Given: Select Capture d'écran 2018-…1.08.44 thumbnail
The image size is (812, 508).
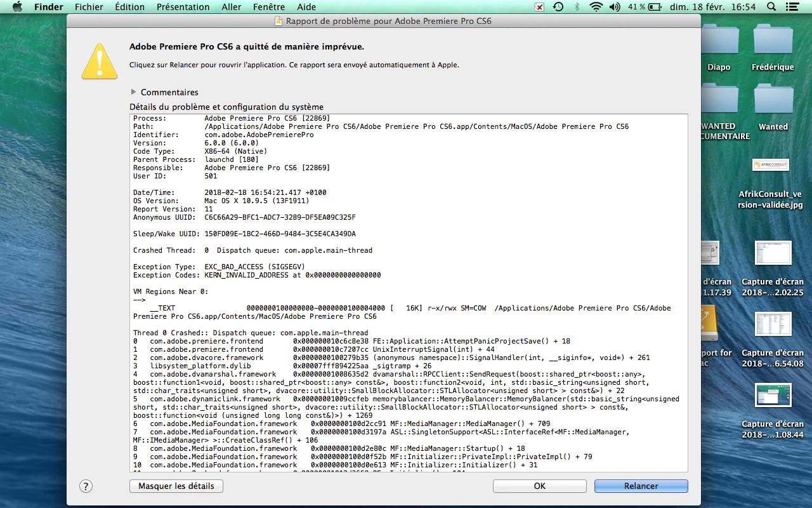Looking at the screenshot, I should coord(773,395).
